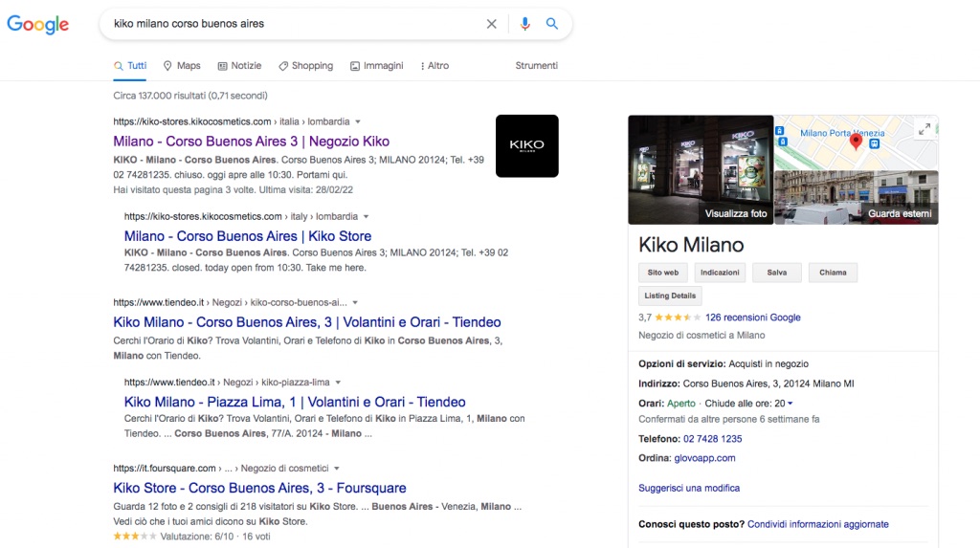Start voice search with microphone icon

click(x=525, y=24)
